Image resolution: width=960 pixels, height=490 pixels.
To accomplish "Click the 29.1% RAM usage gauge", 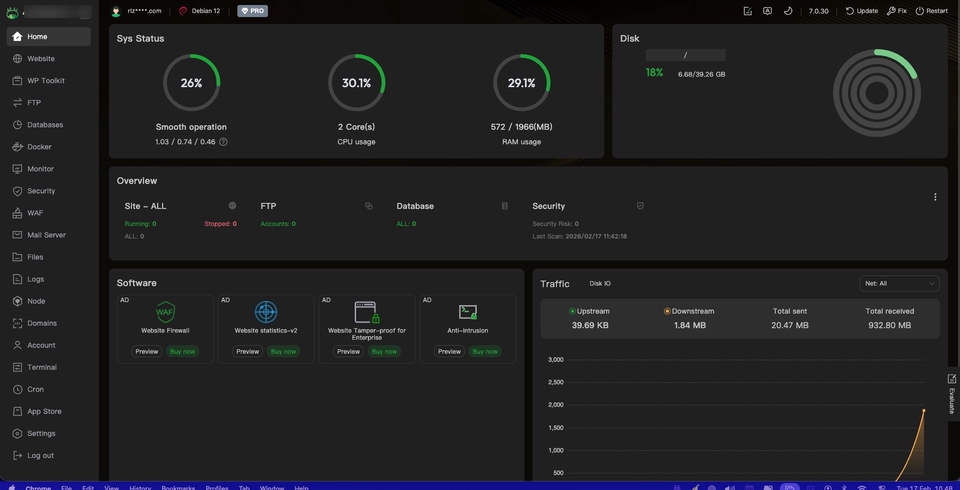I will coord(522,83).
